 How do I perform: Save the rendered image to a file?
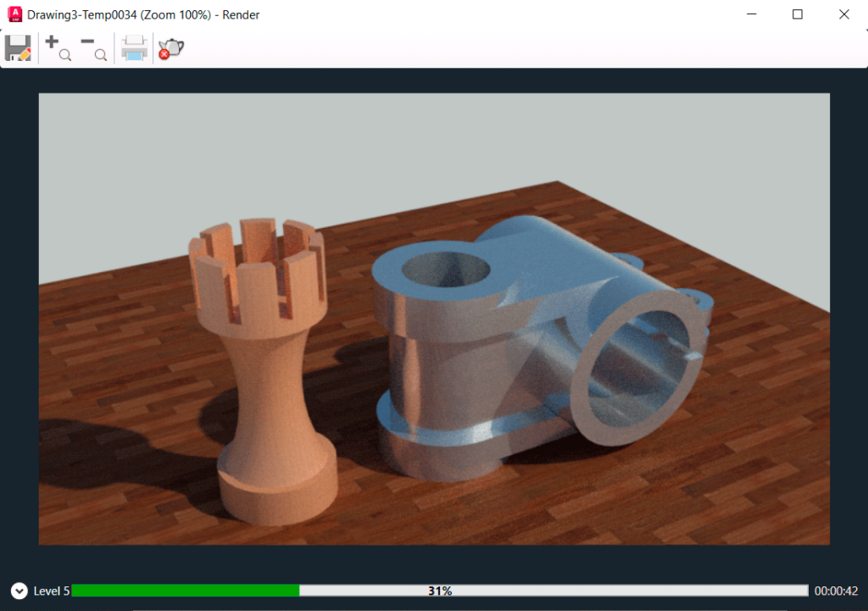[x=19, y=47]
